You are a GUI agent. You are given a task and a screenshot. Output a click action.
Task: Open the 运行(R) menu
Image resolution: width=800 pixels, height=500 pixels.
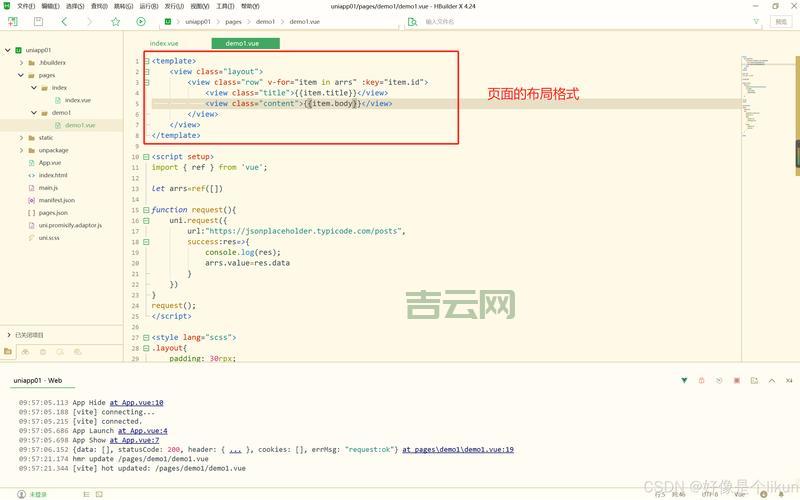148,5
